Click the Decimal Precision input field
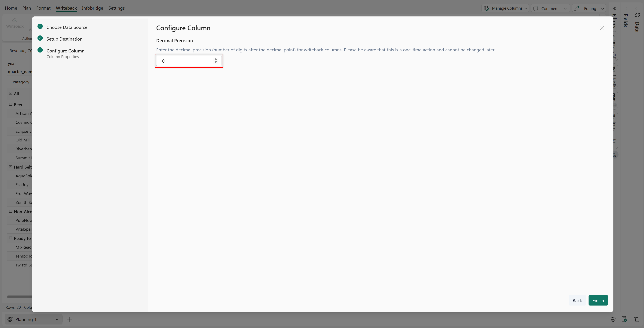 (x=185, y=61)
